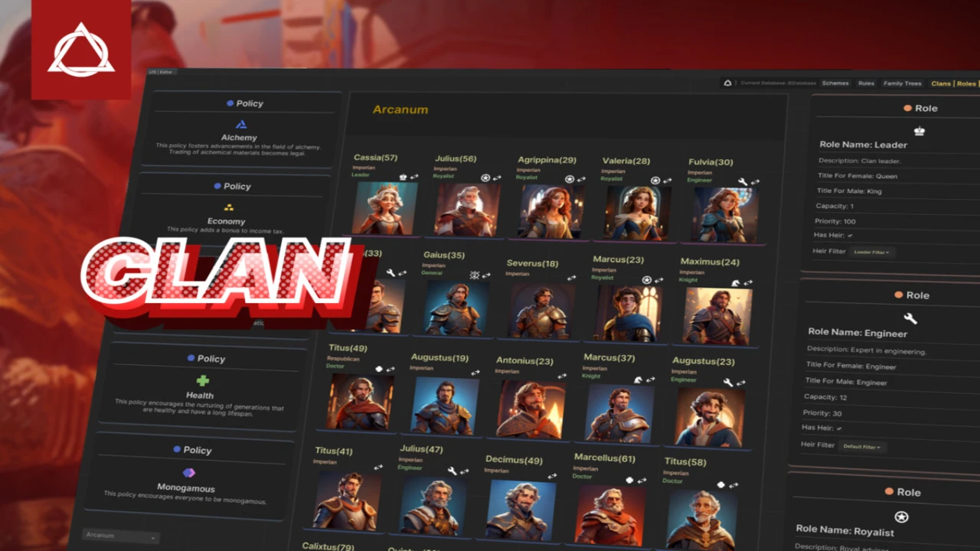The height and width of the screenshot is (551, 980).
Task: Click the Royalist star icon on Valeria's card
Action: (655, 181)
